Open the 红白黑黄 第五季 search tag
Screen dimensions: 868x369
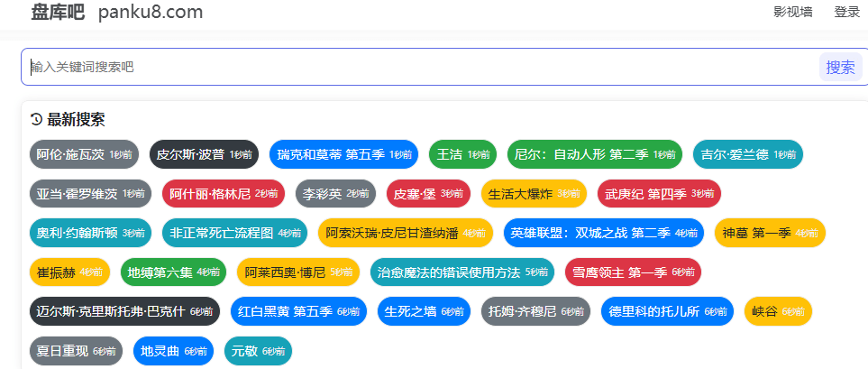[298, 311]
